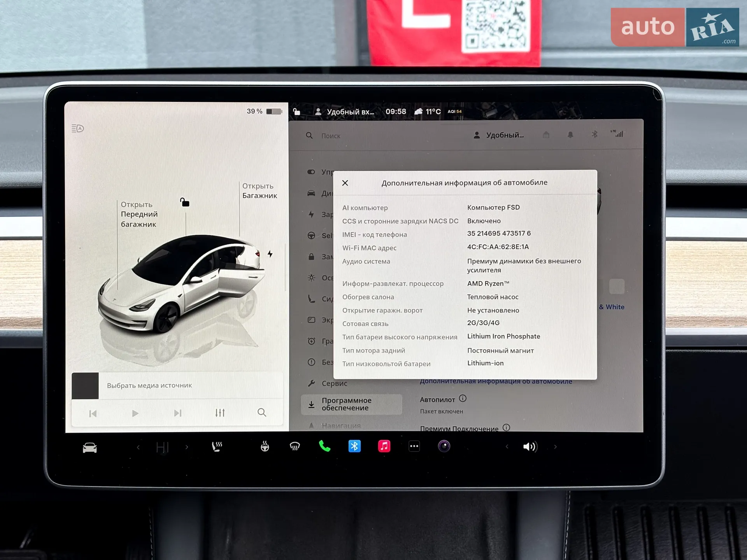Toggle the auto high-beam headlight icon

[78, 128]
